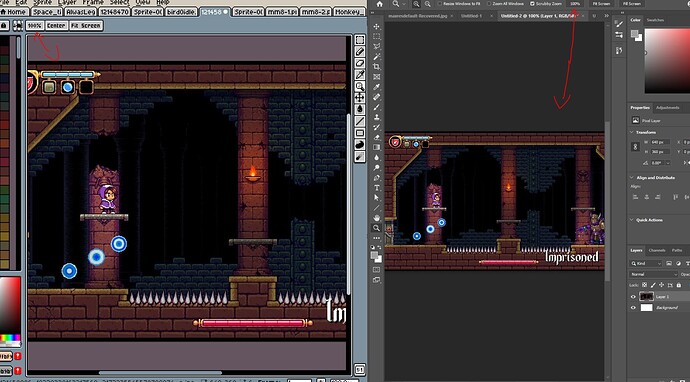This screenshot has height=382, width=690.
Task: Show hidden document tabs via double-chevron
Action: (x=606, y=16)
